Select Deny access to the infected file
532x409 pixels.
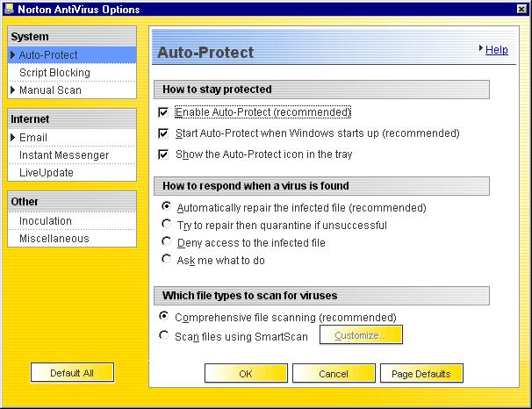[x=165, y=242]
